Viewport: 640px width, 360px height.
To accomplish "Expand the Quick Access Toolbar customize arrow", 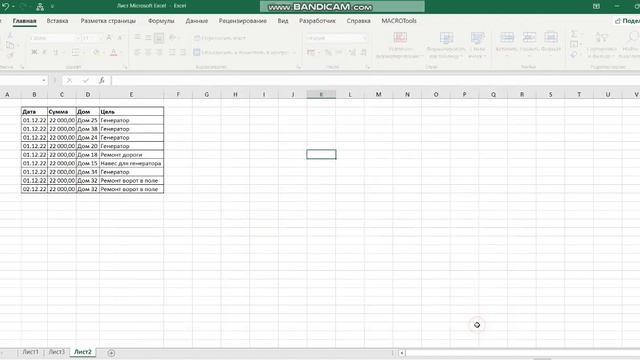I will pos(52,7).
